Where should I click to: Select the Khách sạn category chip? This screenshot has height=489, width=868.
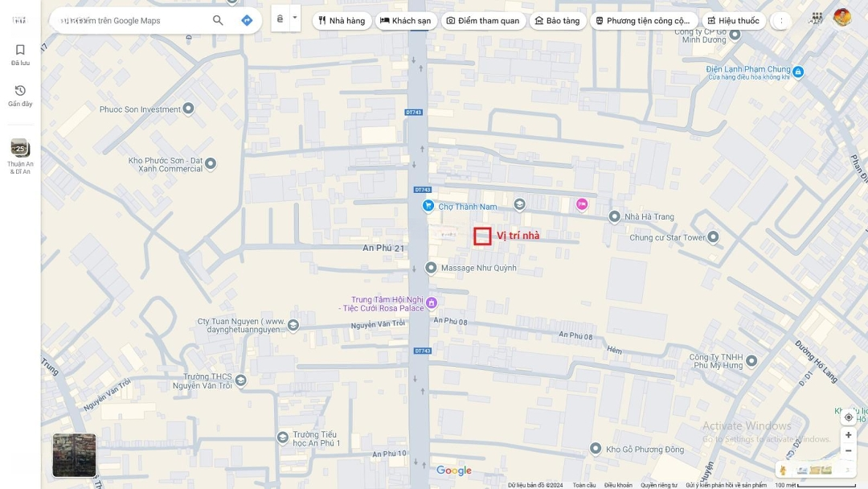pyautogui.click(x=406, y=21)
